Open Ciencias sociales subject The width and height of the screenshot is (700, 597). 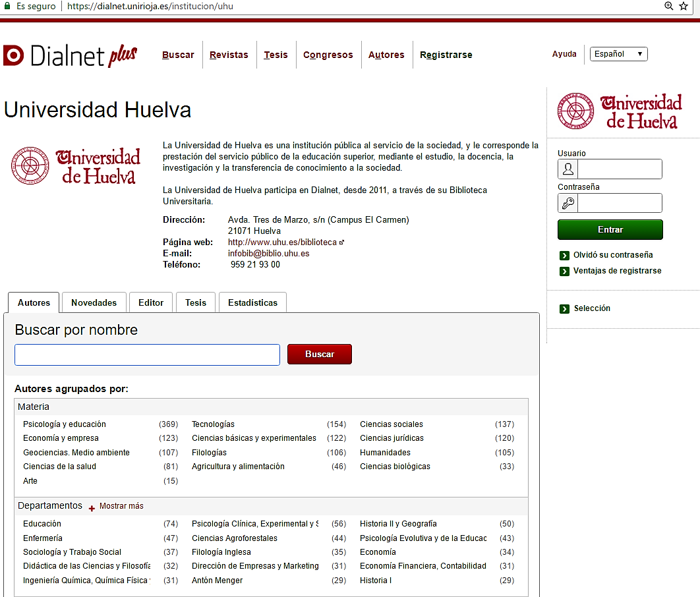391,424
